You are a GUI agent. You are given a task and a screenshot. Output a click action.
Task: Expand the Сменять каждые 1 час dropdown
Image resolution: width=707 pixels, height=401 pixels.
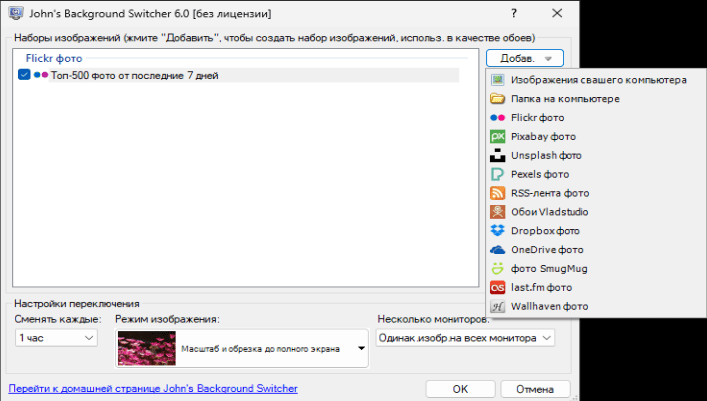pos(56,338)
